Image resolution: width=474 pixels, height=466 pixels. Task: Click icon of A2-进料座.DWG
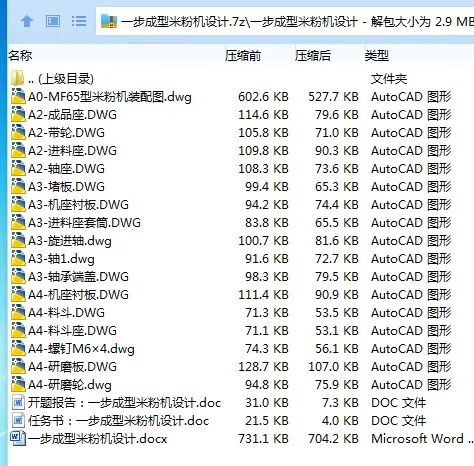tap(18, 150)
